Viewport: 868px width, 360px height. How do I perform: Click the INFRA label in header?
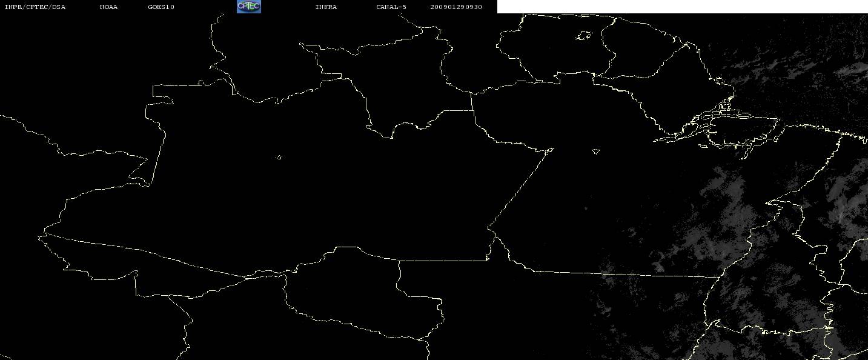(x=326, y=7)
